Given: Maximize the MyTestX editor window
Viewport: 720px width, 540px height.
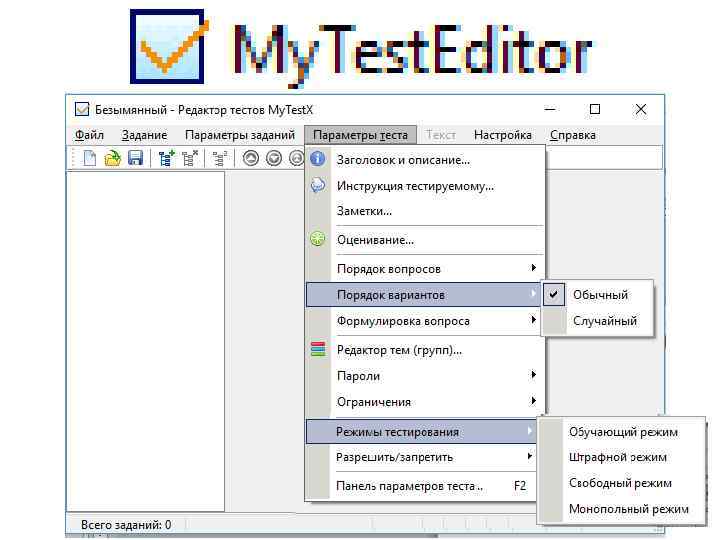Looking at the screenshot, I should coord(595,109).
